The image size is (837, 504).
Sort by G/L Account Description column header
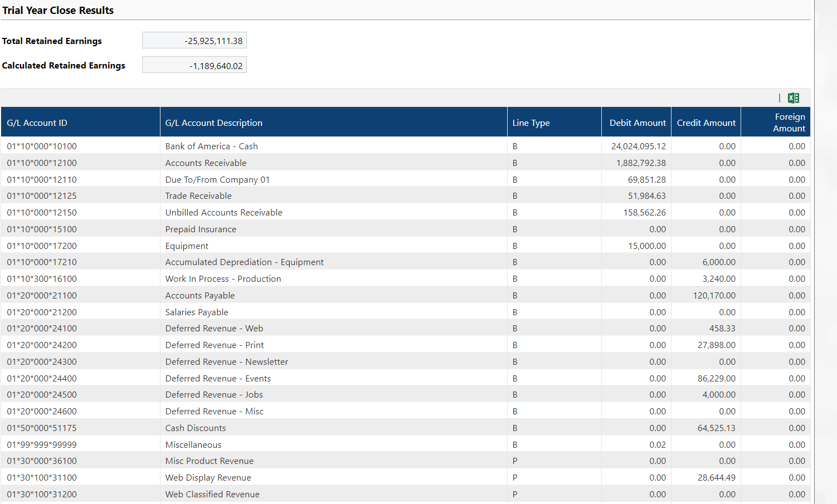pyautogui.click(x=213, y=123)
